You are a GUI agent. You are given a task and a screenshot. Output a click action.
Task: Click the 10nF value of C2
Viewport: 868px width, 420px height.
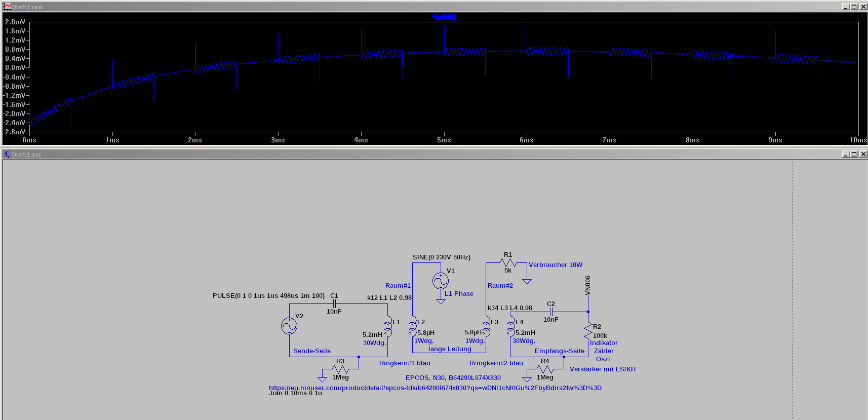[x=551, y=319]
